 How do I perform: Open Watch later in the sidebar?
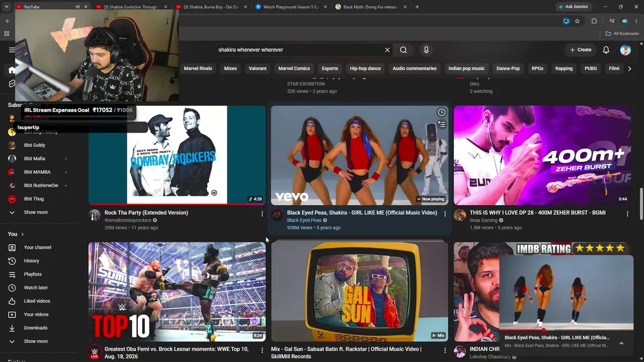36,288
